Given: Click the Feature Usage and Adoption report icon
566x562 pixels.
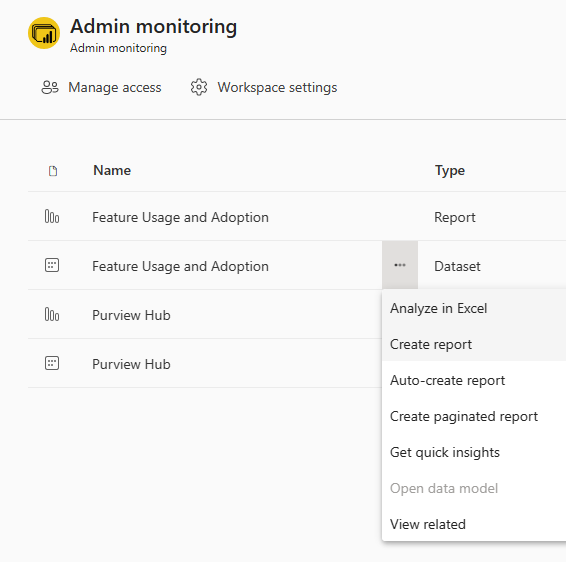Looking at the screenshot, I should (x=52, y=217).
